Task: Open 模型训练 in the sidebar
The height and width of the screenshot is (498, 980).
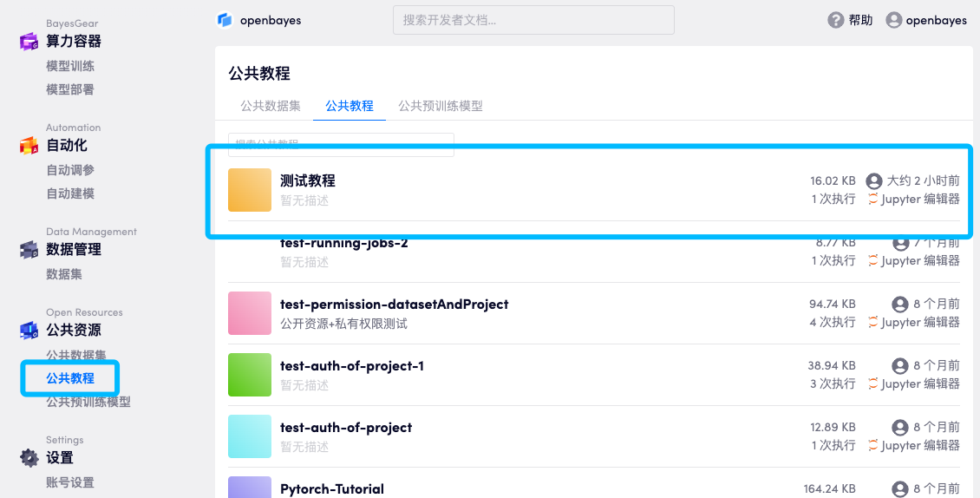Action: 70,66
